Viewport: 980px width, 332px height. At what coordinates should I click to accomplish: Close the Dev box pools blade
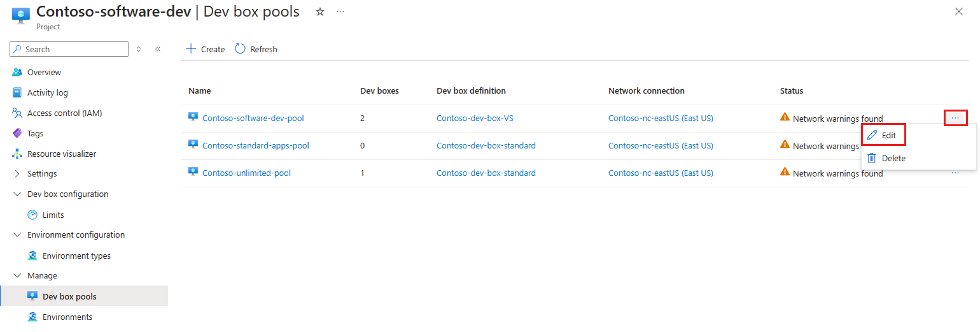pos(959,11)
